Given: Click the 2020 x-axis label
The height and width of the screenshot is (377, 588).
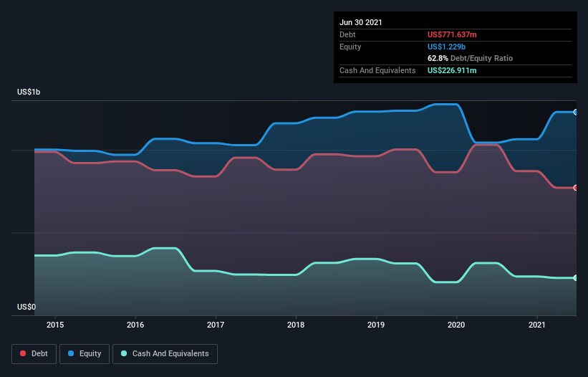Looking at the screenshot, I should [x=456, y=325].
